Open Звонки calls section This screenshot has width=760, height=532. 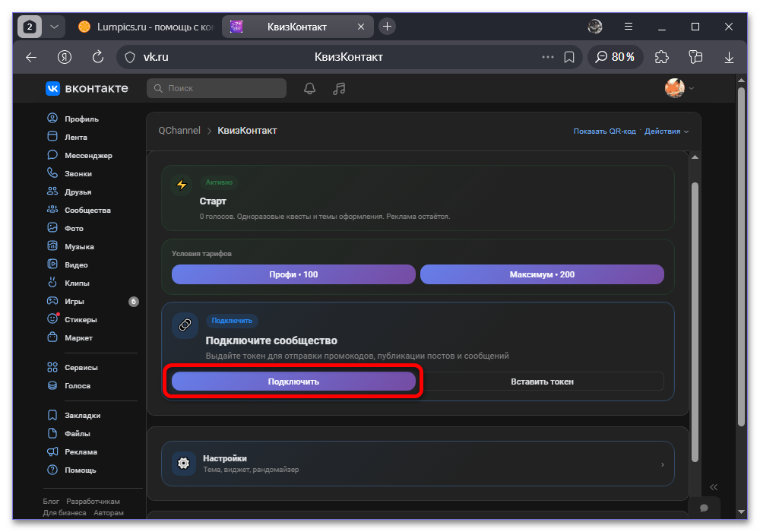69,173
